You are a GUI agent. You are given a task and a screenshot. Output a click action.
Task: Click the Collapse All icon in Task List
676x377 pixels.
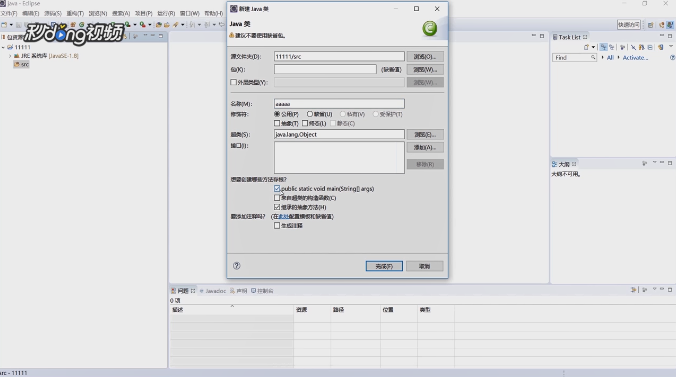(x=650, y=47)
